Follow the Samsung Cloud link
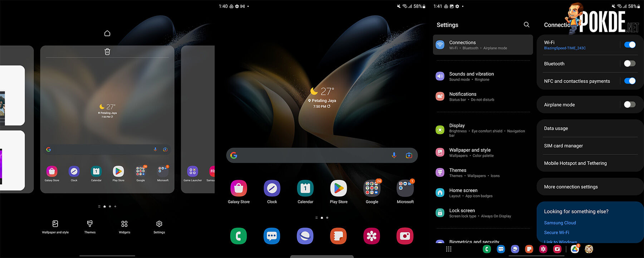This screenshot has height=258, width=644. pyautogui.click(x=560, y=223)
